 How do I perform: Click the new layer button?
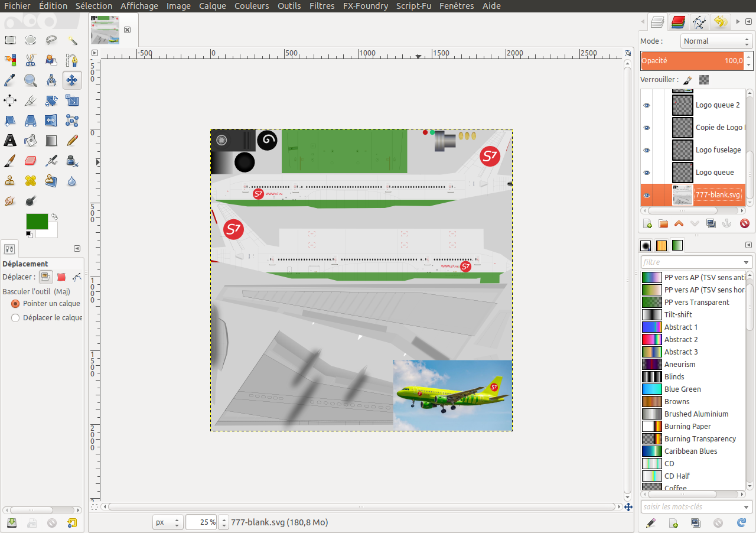coord(647,223)
